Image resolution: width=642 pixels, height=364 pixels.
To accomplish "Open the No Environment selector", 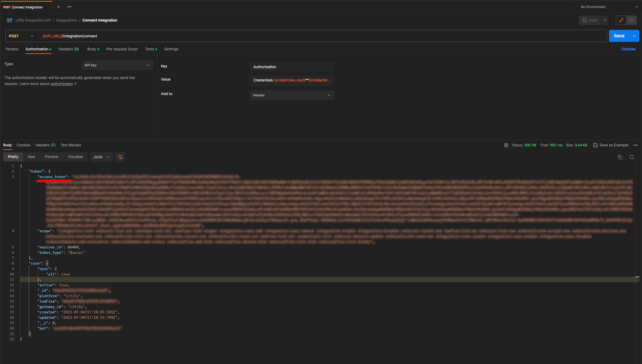I will [609, 7].
